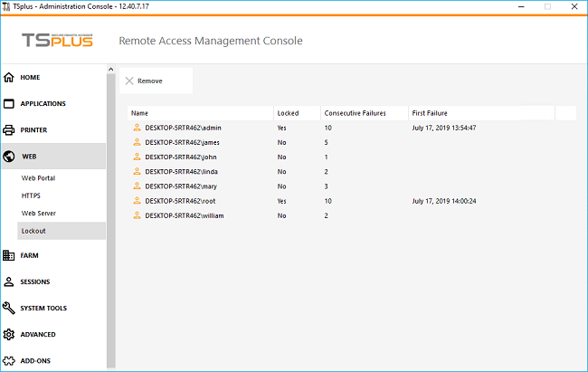The height and width of the screenshot is (372, 588).
Task: Minimize the Administration Console window
Action: coord(521,6)
